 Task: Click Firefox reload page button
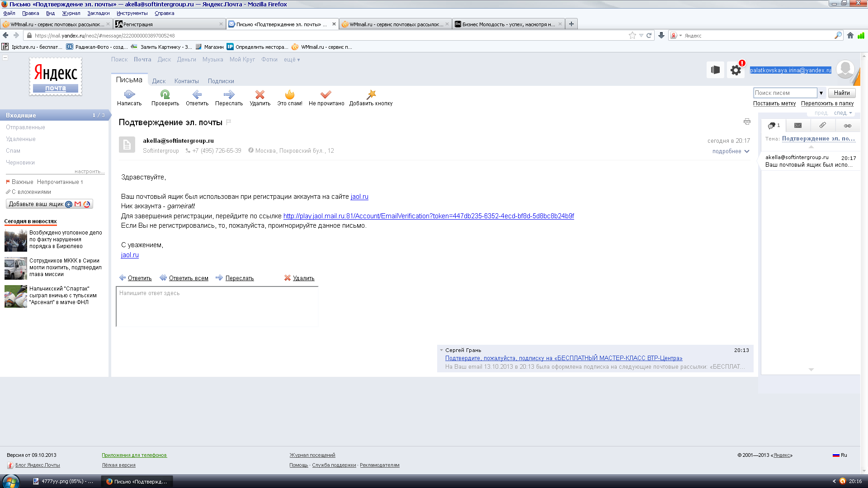(x=649, y=35)
